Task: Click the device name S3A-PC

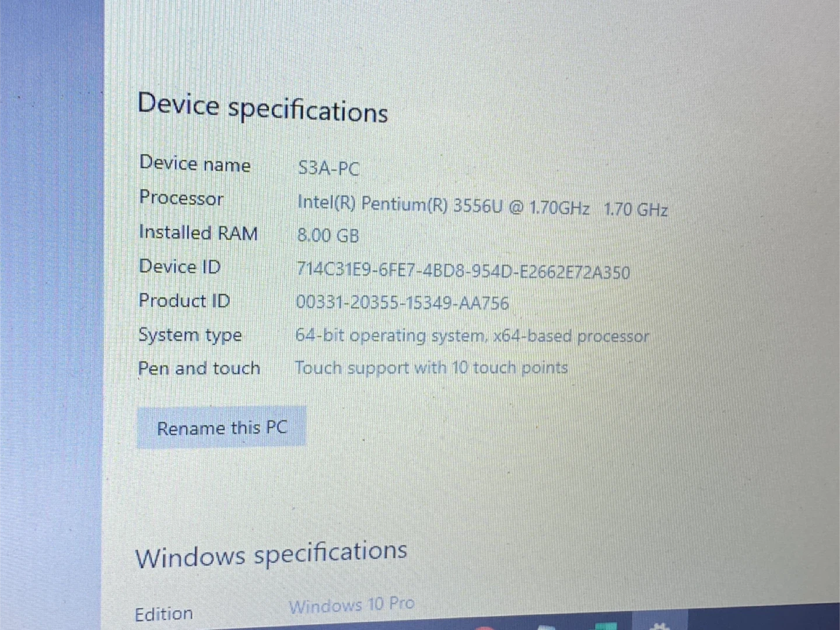Action: tap(328, 168)
